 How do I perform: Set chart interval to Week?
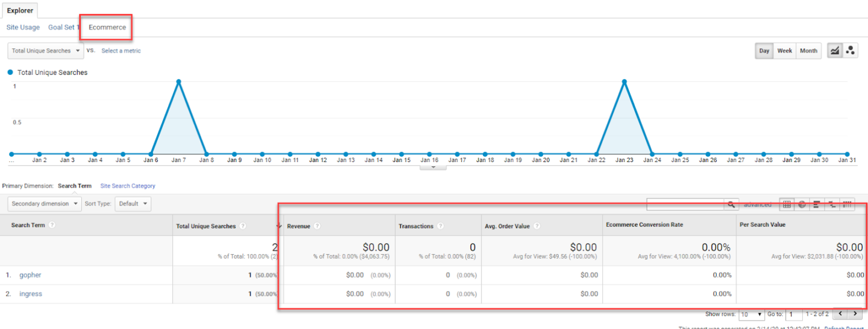coord(784,51)
